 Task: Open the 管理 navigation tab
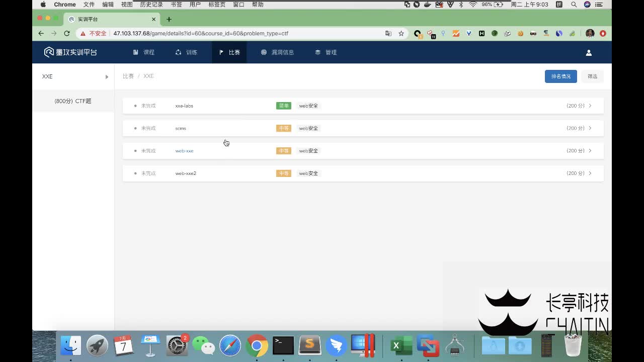click(326, 52)
